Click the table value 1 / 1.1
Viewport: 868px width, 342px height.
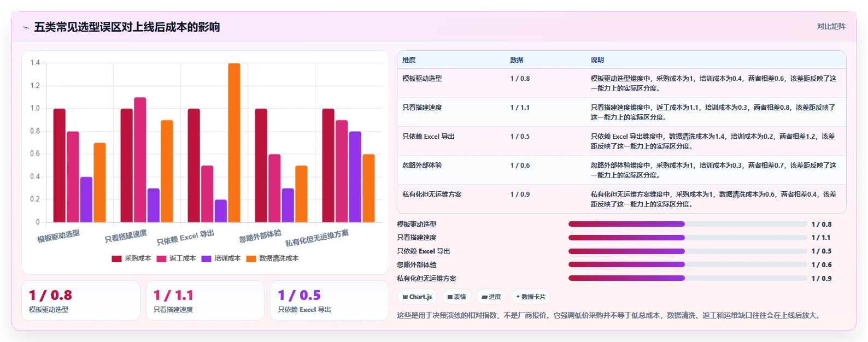[x=520, y=108]
